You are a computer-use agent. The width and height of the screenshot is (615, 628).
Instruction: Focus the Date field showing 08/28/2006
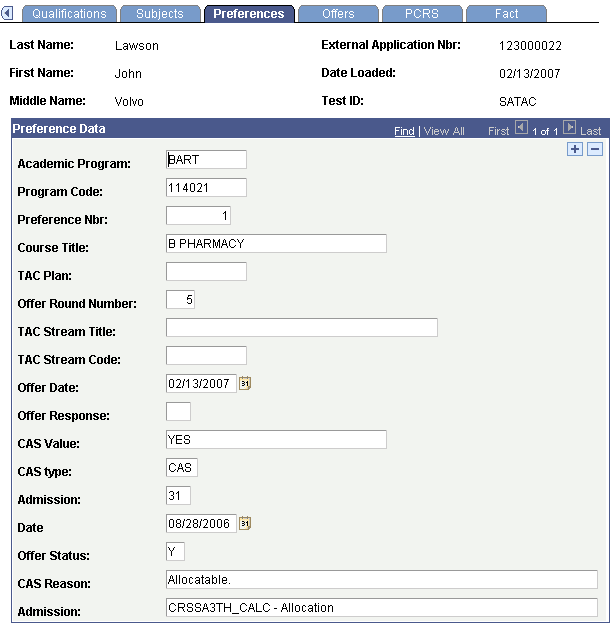(201, 524)
